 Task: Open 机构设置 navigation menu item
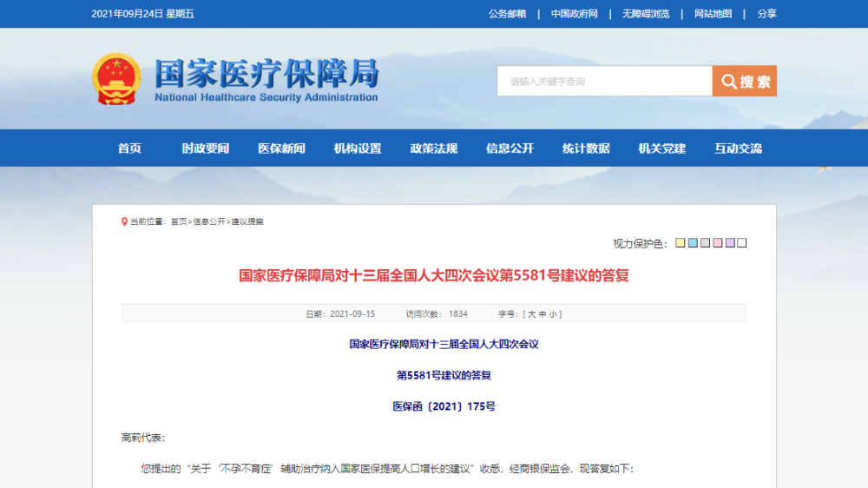(x=358, y=148)
